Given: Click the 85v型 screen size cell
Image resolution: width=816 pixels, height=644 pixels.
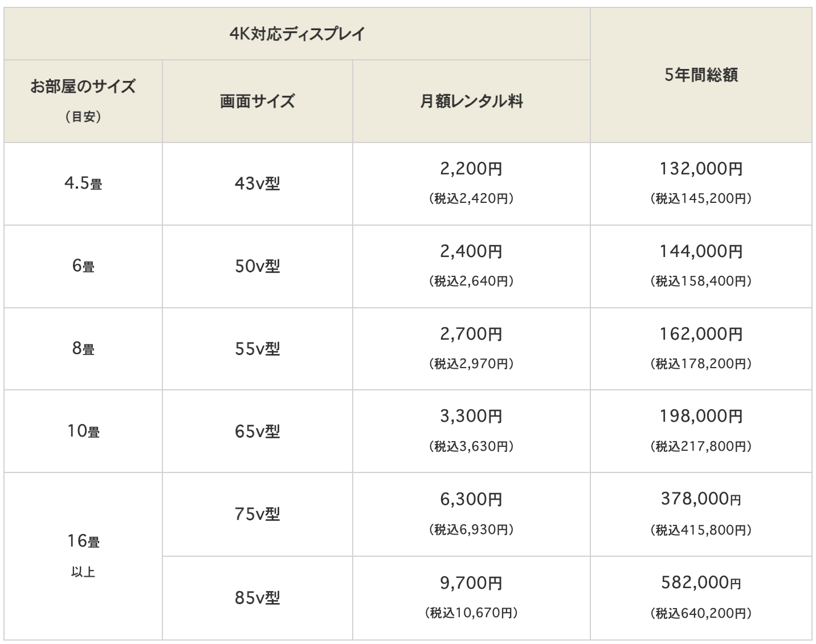Looking at the screenshot, I should pyautogui.click(x=258, y=598).
